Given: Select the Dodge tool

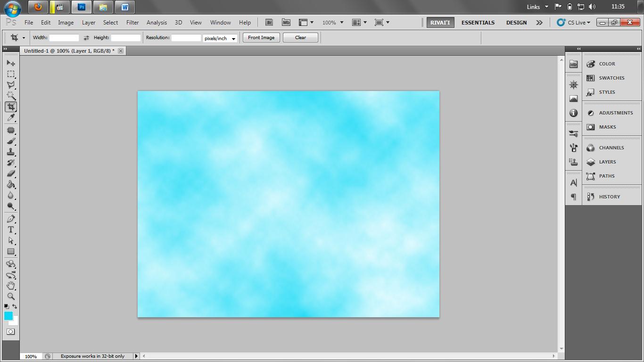Looking at the screenshot, I should click(x=11, y=206).
